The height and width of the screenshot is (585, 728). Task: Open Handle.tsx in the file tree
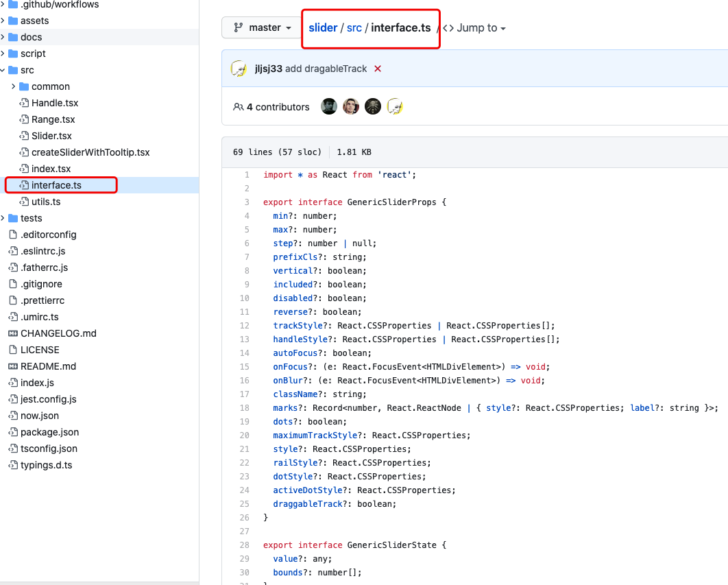(x=55, y=103)
